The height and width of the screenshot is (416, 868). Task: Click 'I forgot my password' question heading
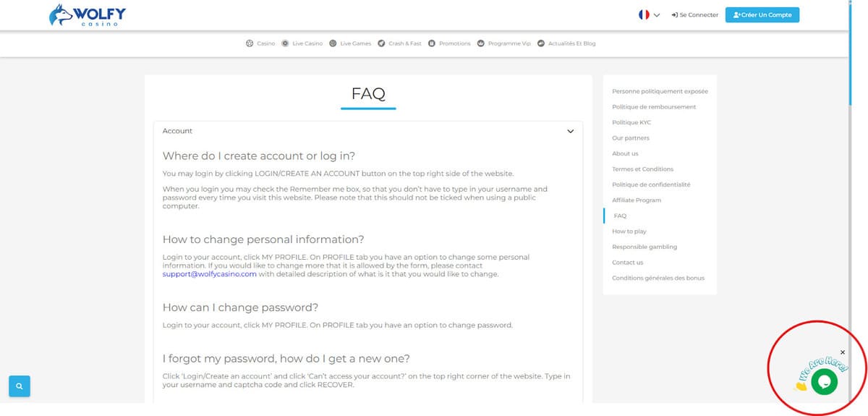pos(286,358)
